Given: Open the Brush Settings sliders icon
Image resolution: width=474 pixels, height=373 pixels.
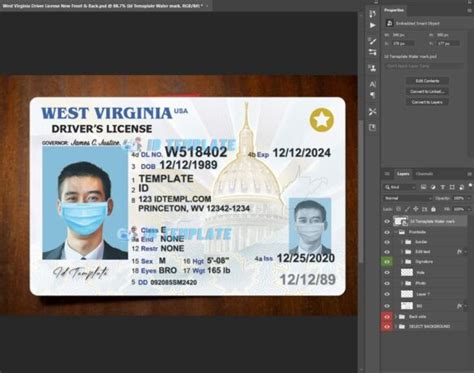Looking at the screenshot, I should pos(373,52).
